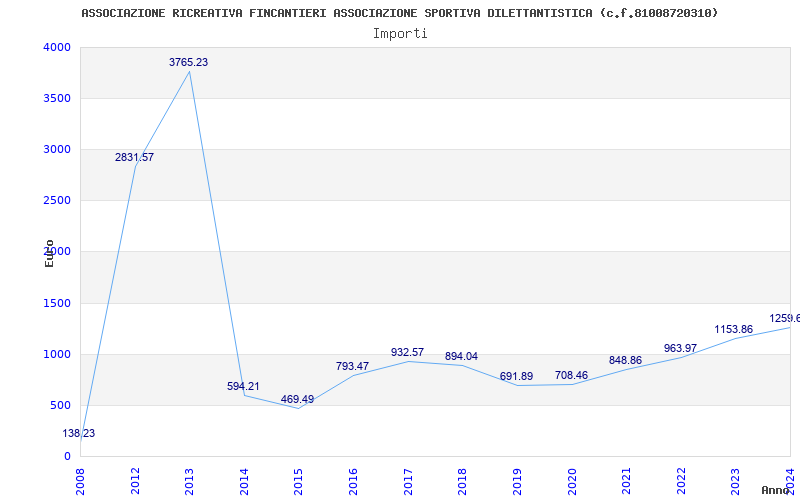
Task: Click the 'Euro' y-axis title
Action: (49, 253)
